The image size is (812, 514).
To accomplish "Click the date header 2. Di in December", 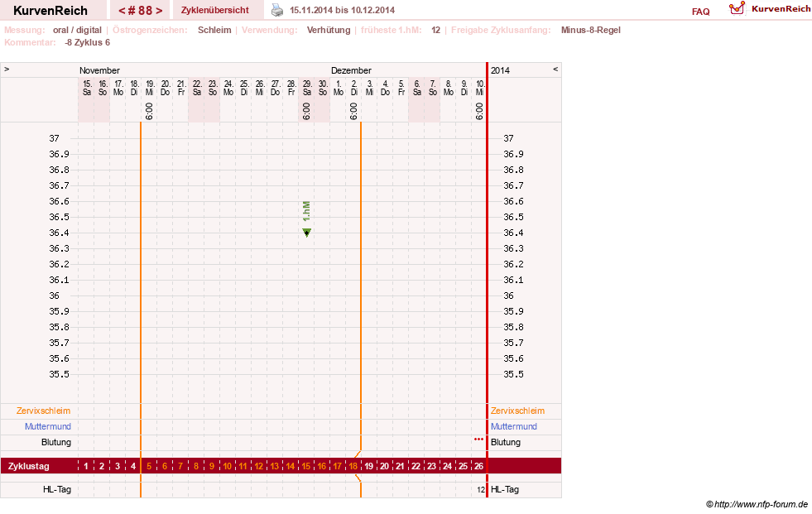I will (353, 88).
